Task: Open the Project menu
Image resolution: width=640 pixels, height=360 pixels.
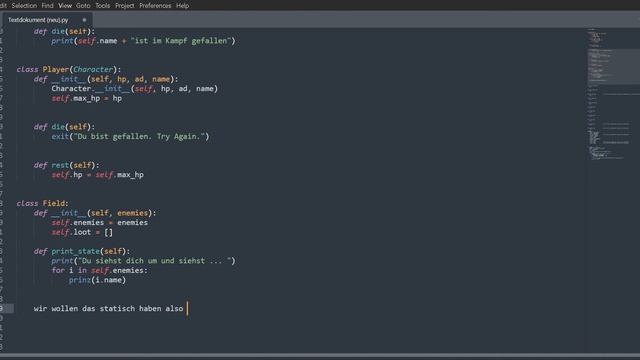Action: [x=124, y=6]
